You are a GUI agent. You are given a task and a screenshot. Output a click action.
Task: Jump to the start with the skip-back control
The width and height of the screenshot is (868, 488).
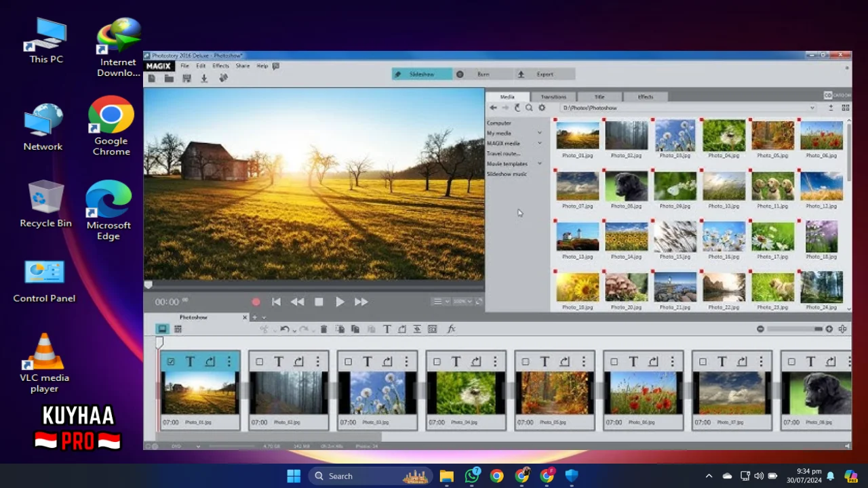pyautogui.click(x=276, y=302)
